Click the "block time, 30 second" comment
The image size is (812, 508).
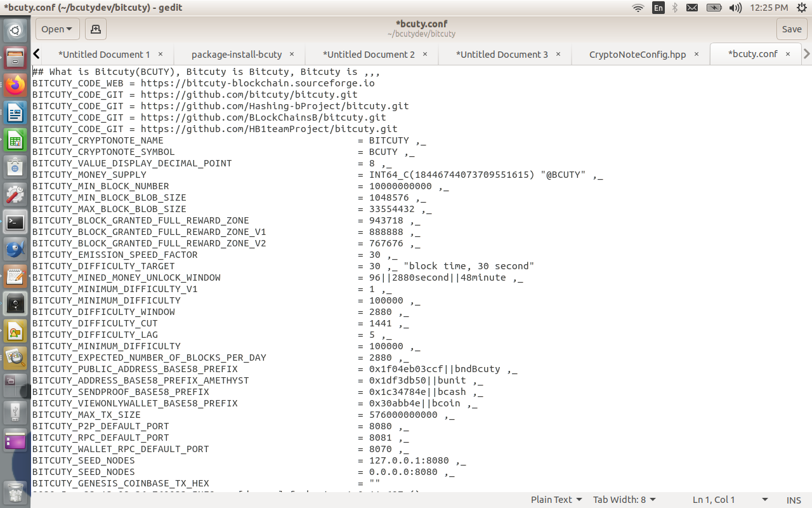tap(469, 266)
